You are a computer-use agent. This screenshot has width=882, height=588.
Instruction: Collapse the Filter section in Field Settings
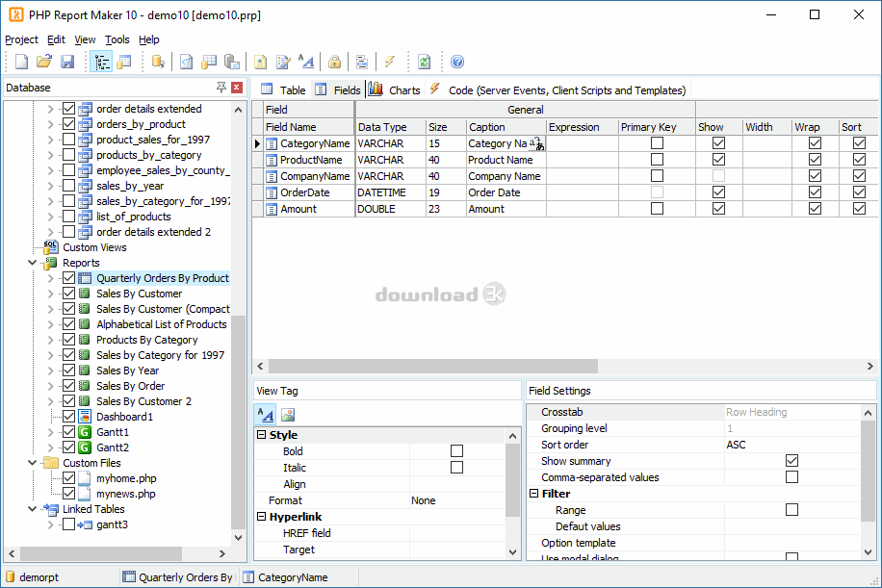[534, 493]
